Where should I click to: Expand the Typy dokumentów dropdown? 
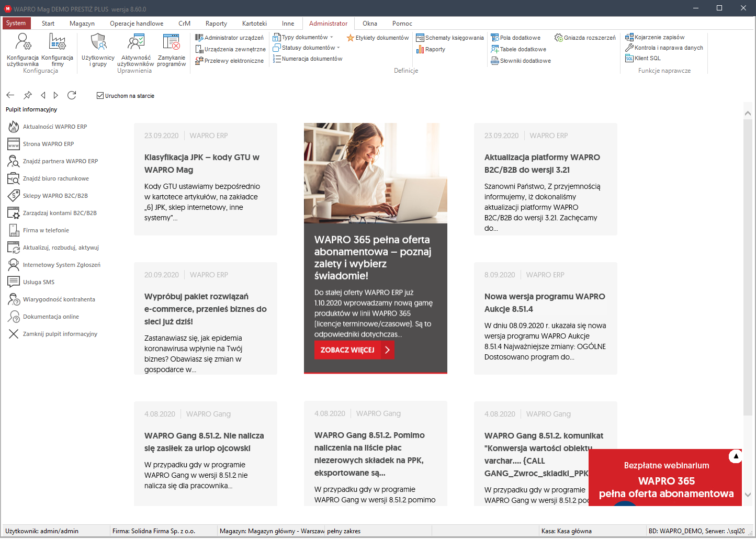coord(332,37)
